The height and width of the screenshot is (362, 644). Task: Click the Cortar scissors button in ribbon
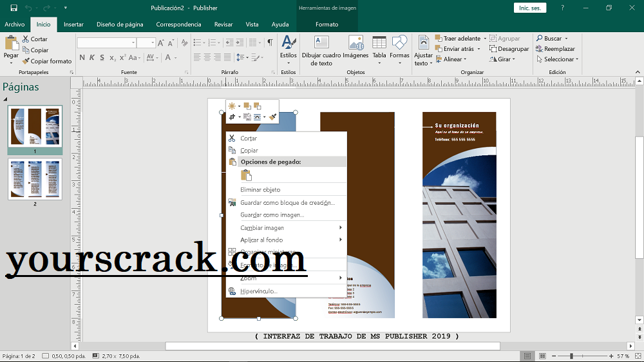(35, 39)
